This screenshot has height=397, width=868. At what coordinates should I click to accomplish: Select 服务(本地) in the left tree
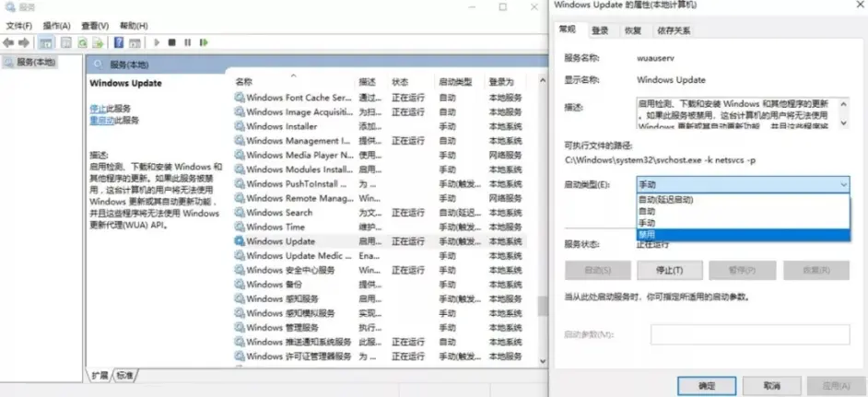[x=30, y=63]
